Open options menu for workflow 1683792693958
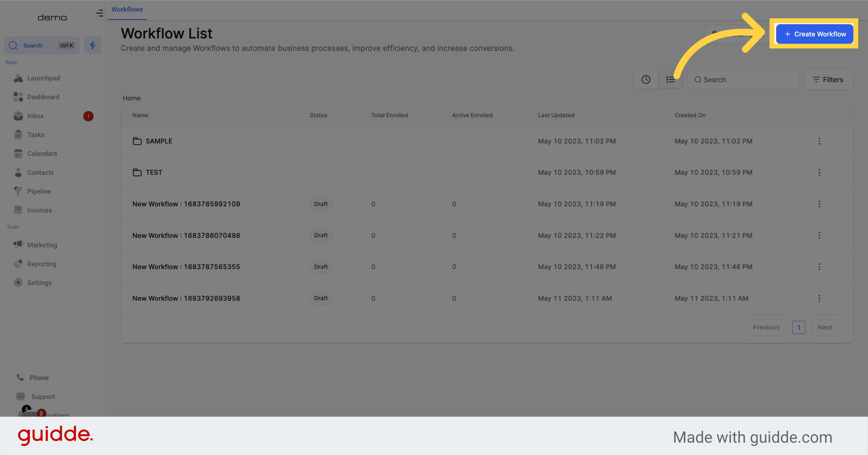Screen dimensions: 868x455 coord(819,298)
